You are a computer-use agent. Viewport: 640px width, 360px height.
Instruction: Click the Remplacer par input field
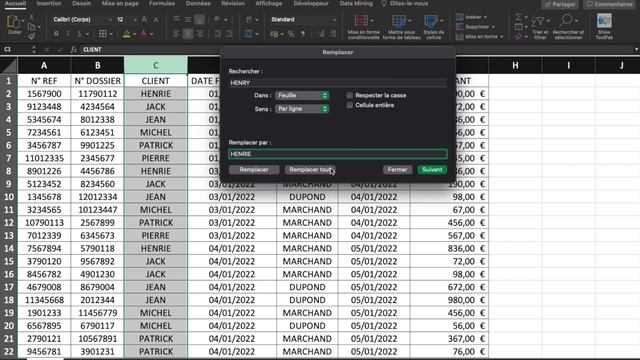[x=338, y=154]
